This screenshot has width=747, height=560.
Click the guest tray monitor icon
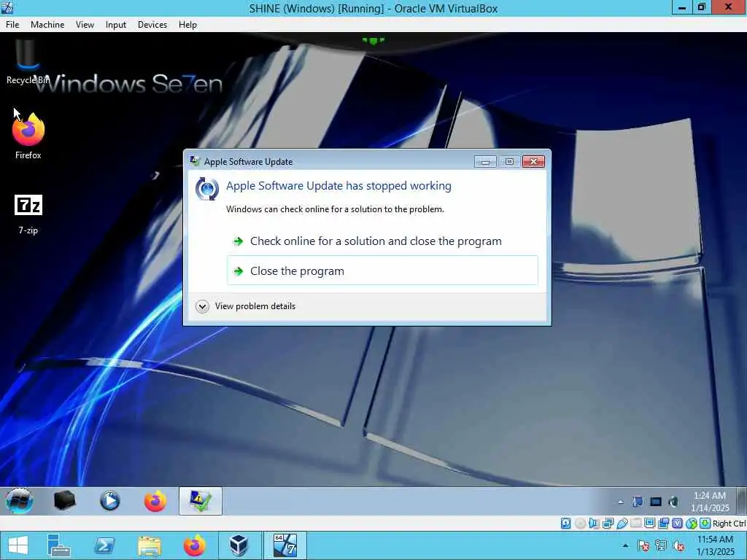(x=656, y=502)
